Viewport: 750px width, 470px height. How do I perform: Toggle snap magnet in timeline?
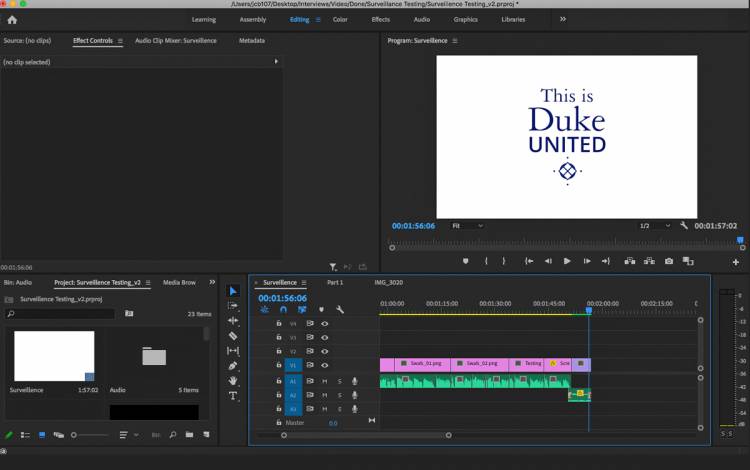coord(283,309)
